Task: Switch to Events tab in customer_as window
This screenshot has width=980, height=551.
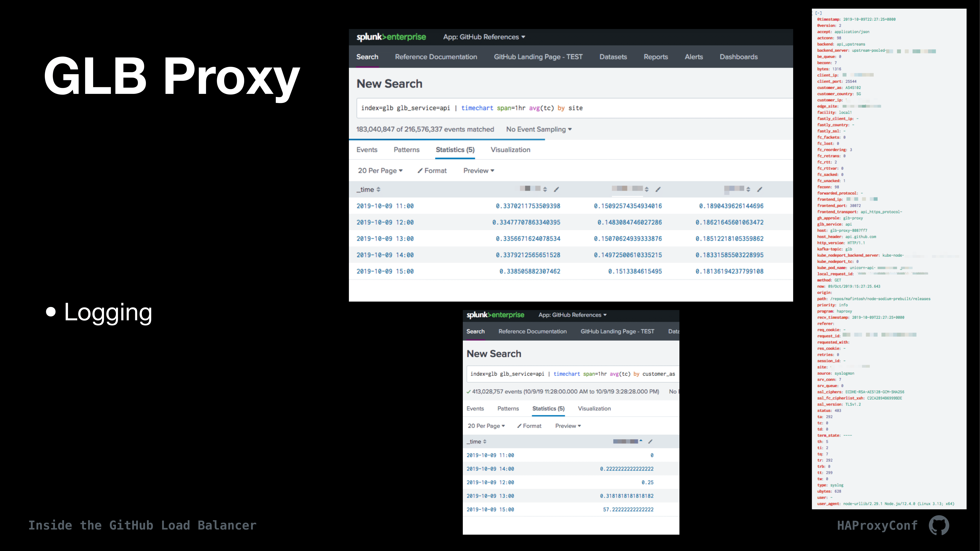Action: tap(475, 408)
